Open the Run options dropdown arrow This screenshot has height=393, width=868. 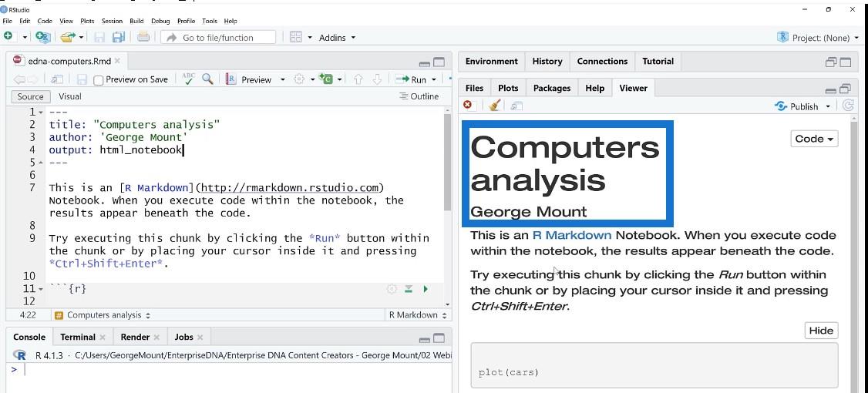(x=433, y=79)
